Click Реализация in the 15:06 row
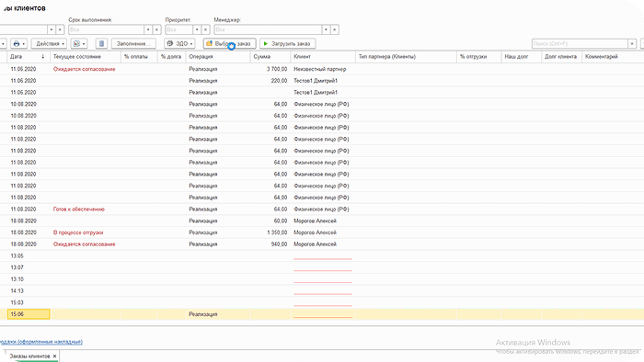 coord(203,314)
